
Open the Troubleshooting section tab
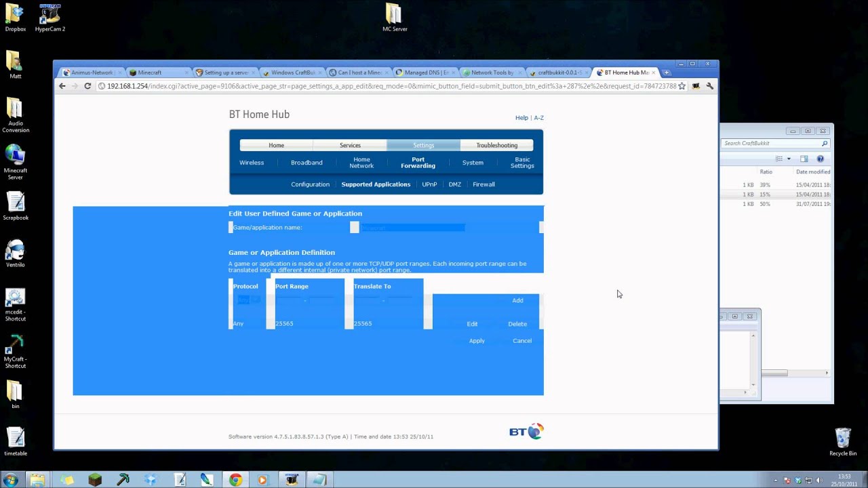click(496, 145)
